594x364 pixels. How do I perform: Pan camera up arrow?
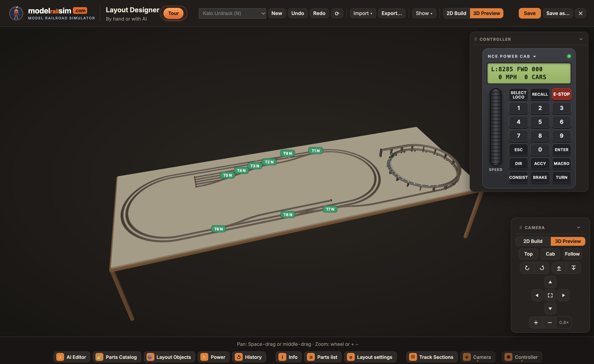click(550, 282)
